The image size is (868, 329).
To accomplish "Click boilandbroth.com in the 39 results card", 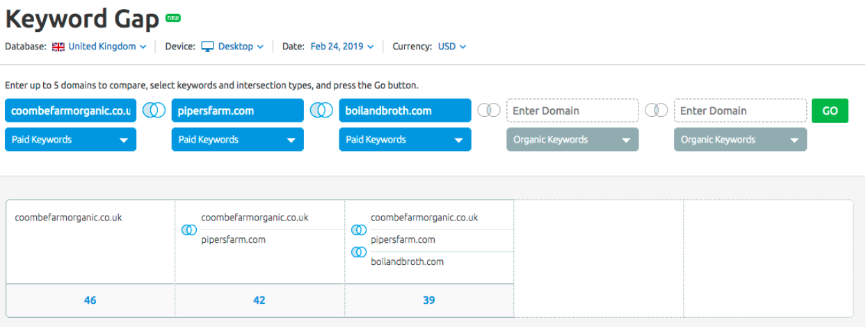I will click(x=408, y=262).
